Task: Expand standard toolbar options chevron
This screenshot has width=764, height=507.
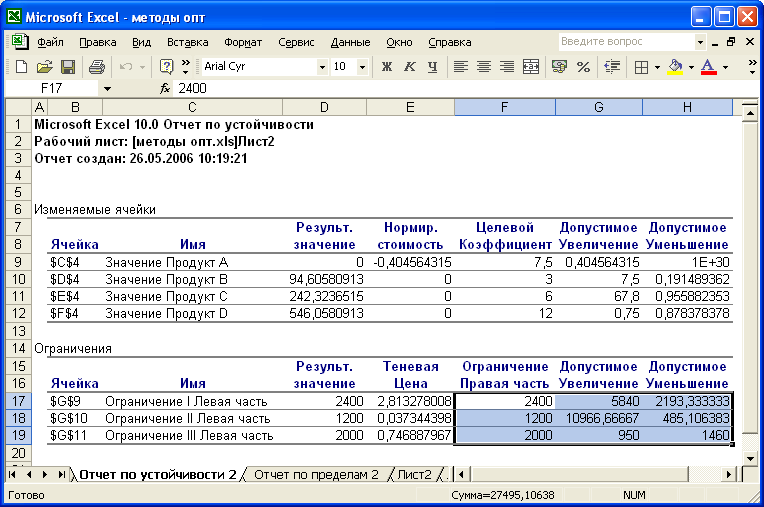Action: pyautogui.click(x=186, y=67)
